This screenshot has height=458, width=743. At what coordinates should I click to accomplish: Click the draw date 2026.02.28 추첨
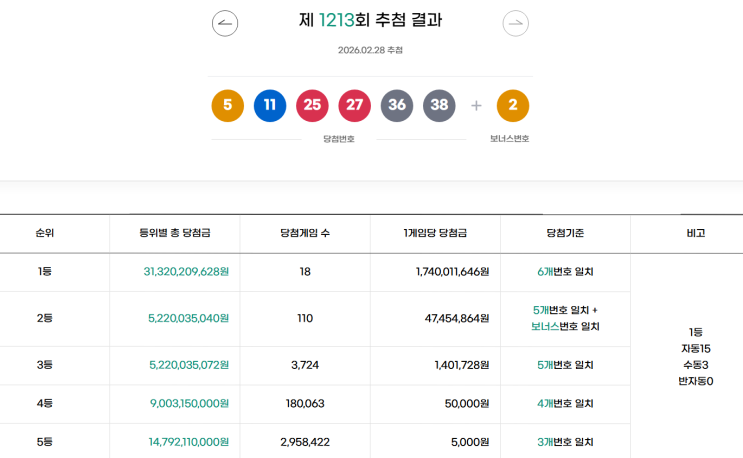370,50
